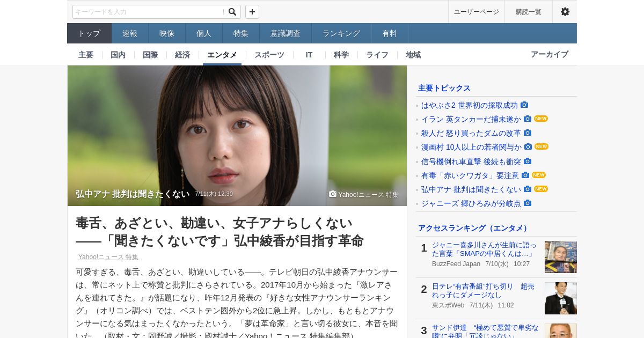
Task: Open topic 殺人だ 怒り買ったダムの改革
Action: click(x=471, y=133)
